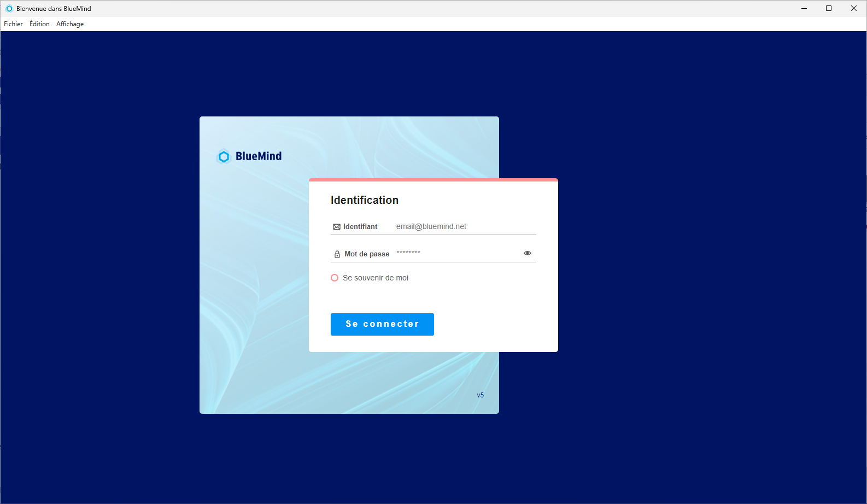867x504 pixels.
Task: Click the "Se souvenir de moi" label text
Action: coord(376,278)
